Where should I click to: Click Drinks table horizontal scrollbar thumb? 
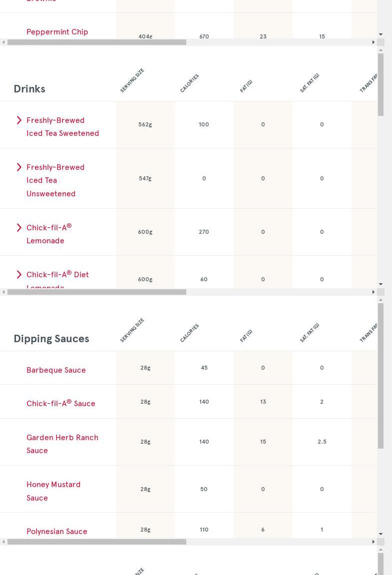[97, 292]
